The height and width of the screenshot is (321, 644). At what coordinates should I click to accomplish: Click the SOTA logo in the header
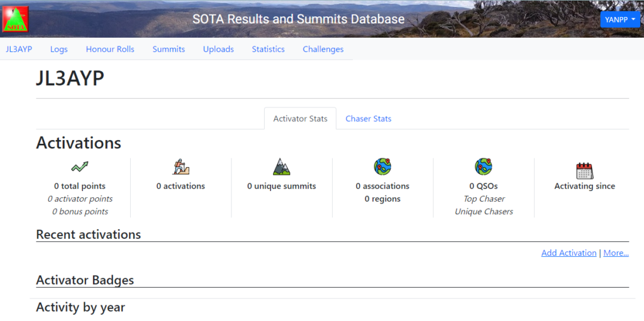[16, 19]
